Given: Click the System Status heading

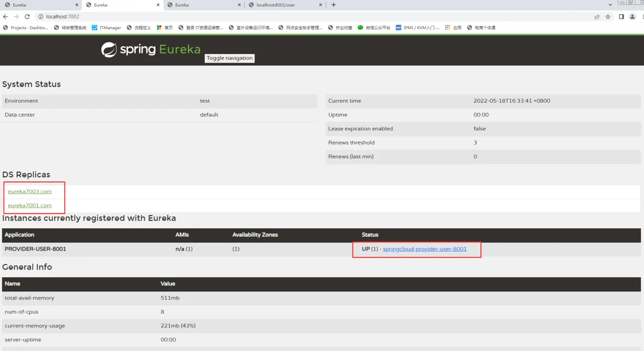Looking at the screenshot, I should (31, 84).
